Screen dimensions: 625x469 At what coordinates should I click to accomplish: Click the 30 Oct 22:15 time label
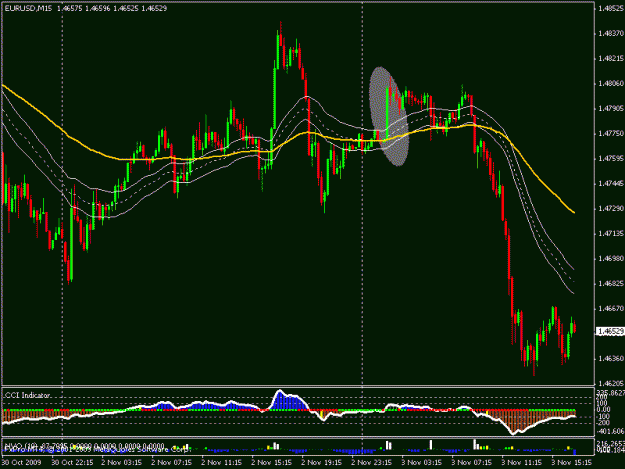72,463
